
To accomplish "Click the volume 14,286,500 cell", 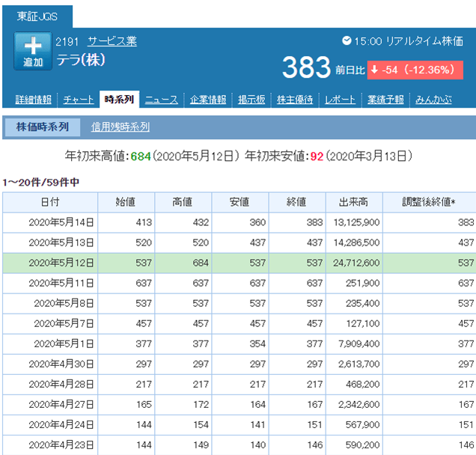I will click(354, 242).
